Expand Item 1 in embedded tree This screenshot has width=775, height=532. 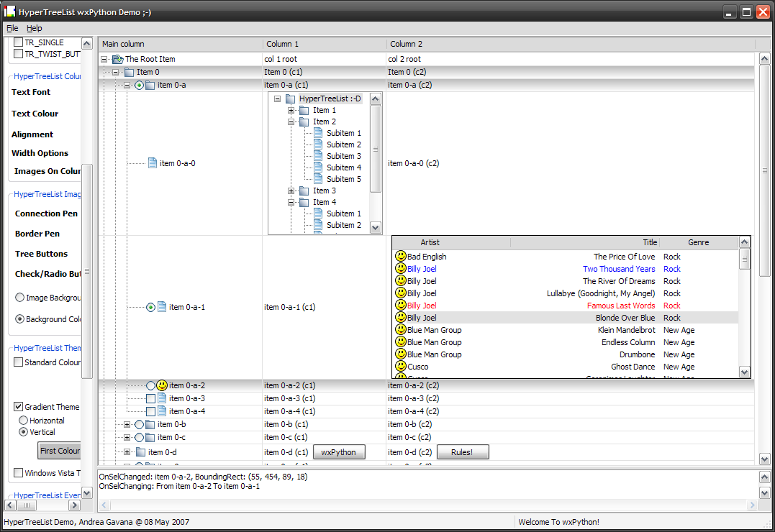[x=291, y=110]
